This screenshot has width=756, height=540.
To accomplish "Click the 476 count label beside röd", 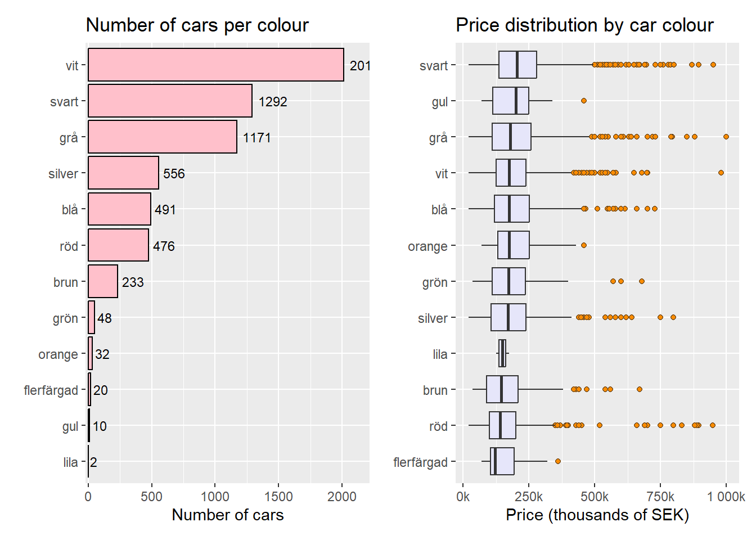I will tap(164, 246).
